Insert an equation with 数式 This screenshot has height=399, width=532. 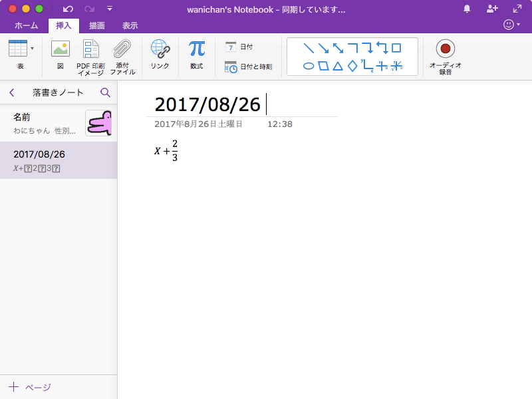(197, 55)
